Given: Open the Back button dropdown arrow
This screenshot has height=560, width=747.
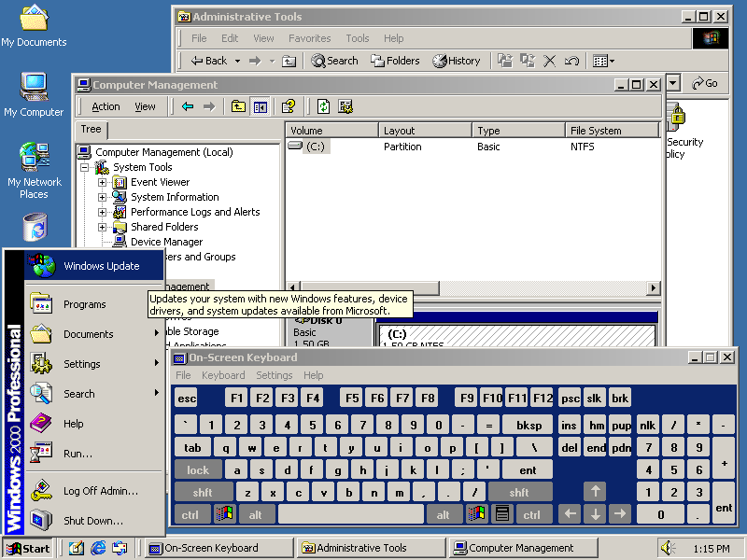Looking at the screenshot, I should coord(237,61).
